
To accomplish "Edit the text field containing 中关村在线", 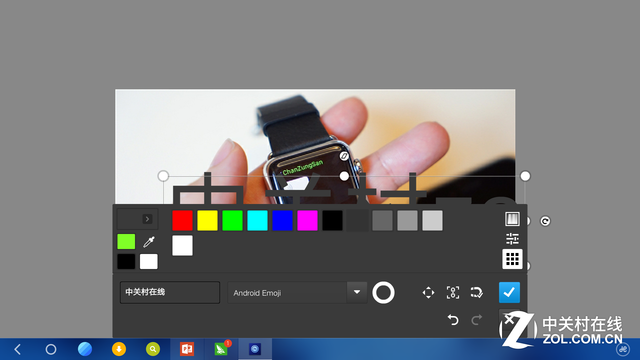I will (x=170, y=292).
